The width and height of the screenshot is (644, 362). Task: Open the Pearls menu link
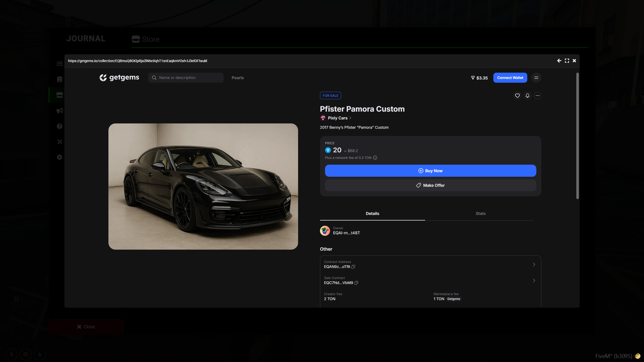[x=238, y=78]
